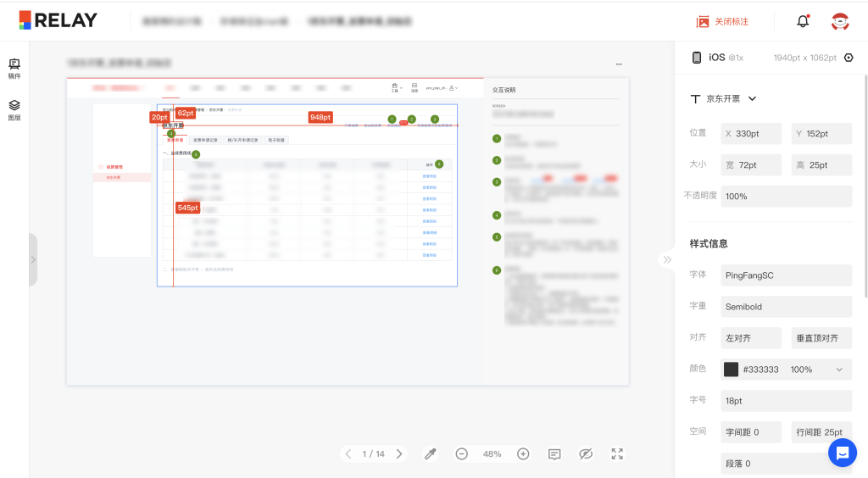Expand the color format dropdown chevron
The height and width of the screenshot is (478, 868).
point(839,370)
